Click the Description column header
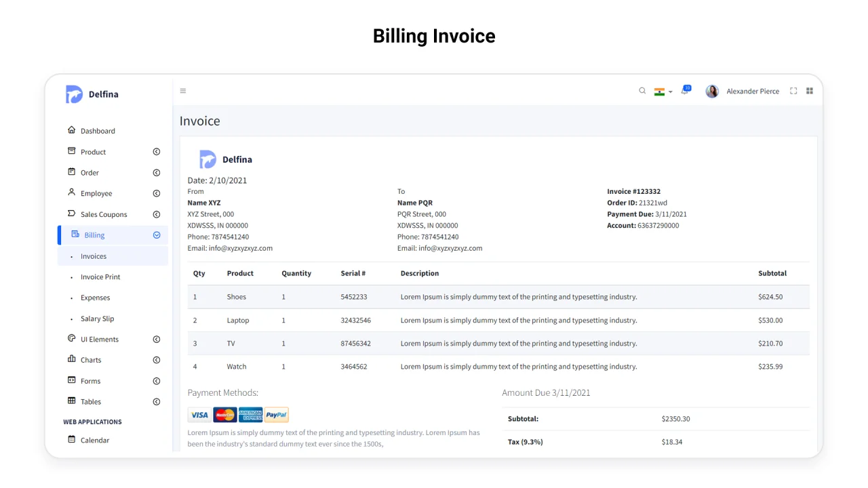This screenshot has height=488, width=868. [420, 273]
